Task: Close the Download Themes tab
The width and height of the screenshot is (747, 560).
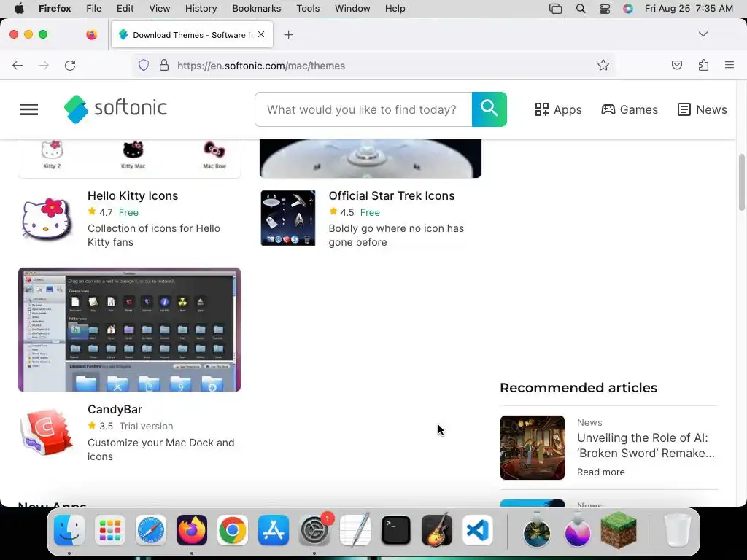Action: coord(261,34)
